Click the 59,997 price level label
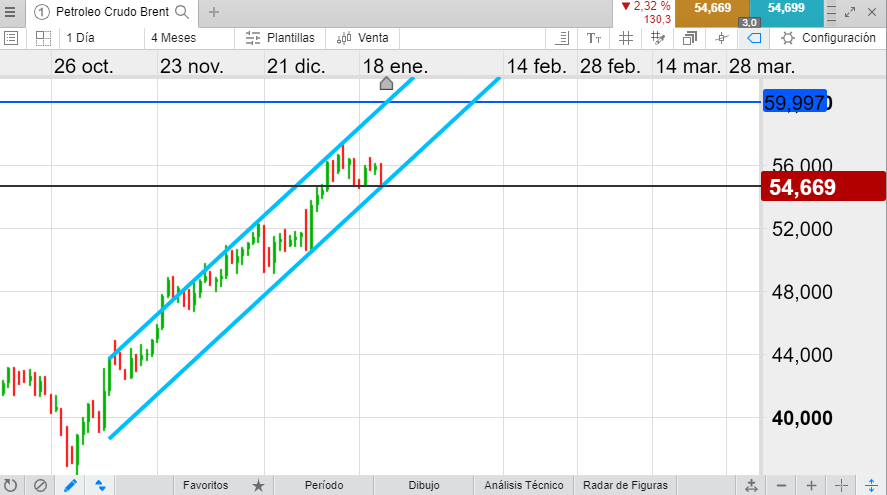887x495 pixels. [x=795, y=102]
